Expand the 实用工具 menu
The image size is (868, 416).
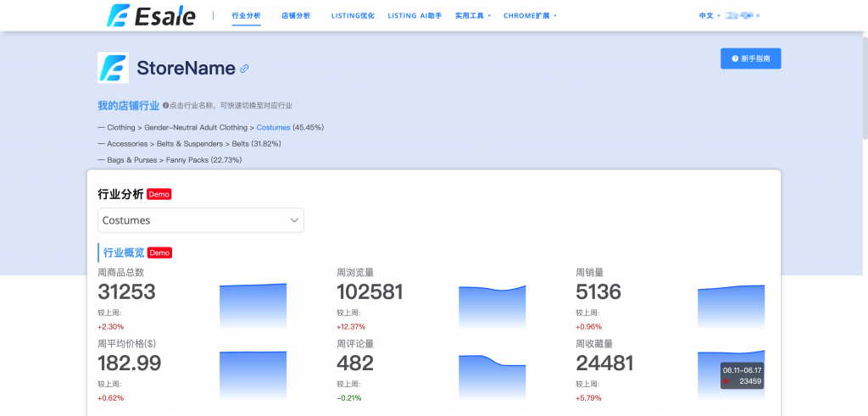[473, 15]
